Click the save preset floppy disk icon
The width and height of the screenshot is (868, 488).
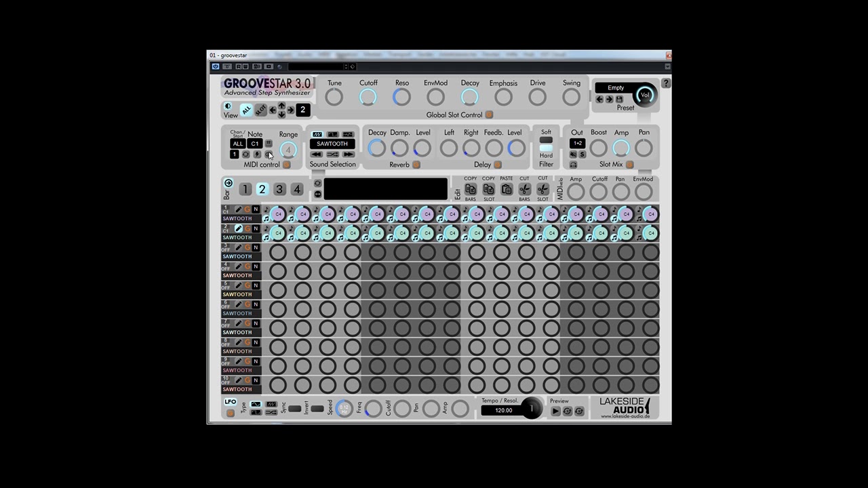click(x=619, y=99)
